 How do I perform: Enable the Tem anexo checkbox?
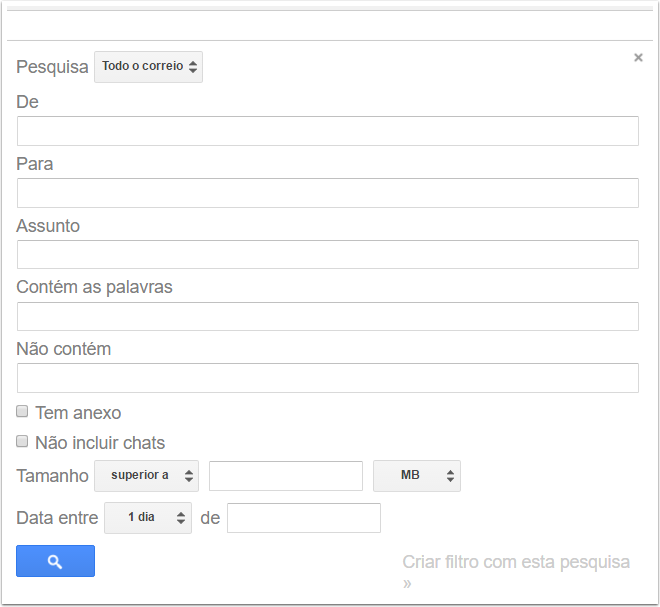22,411
